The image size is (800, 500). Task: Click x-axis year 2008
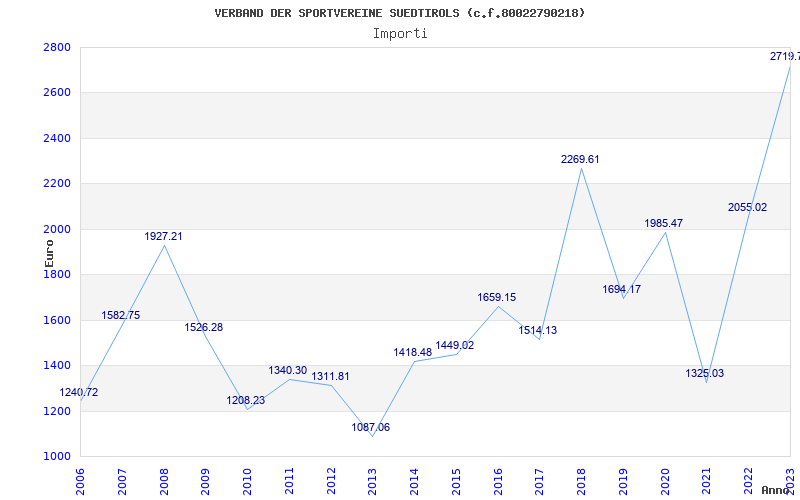164,481
